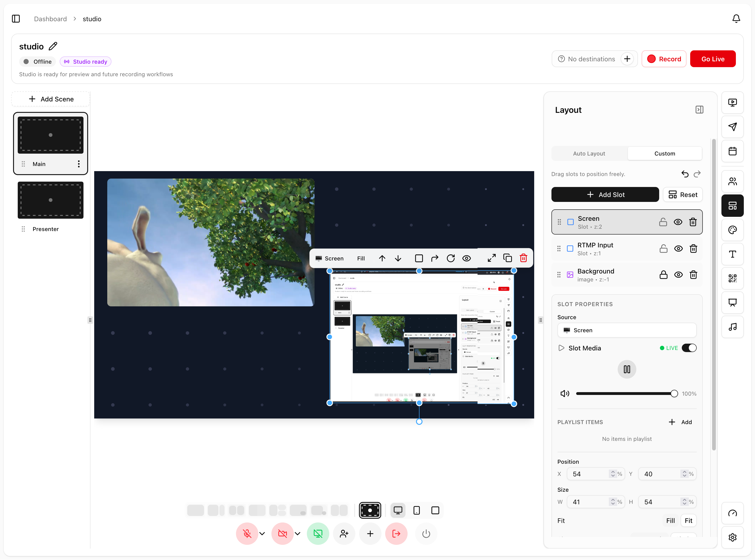The height and width of the screenshot is (560, 755).
Task: Lock the RTMP Input slot
Action: (663, 249)
